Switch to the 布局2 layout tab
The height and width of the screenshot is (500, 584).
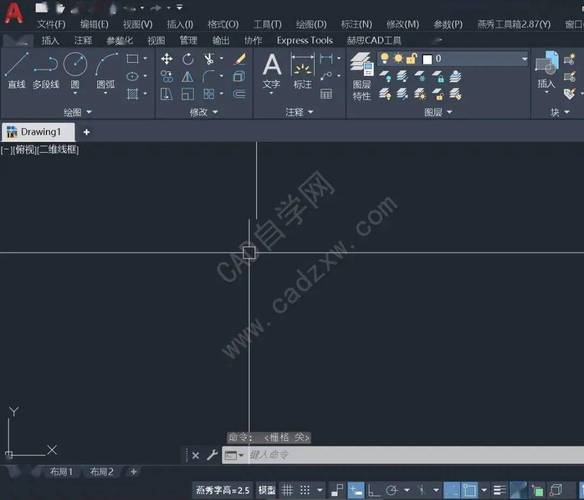click(x=102, y=472)
